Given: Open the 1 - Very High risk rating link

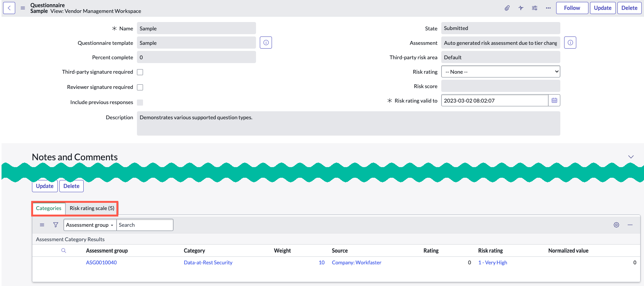Looking at the screenshot, I should click(493, 262).
